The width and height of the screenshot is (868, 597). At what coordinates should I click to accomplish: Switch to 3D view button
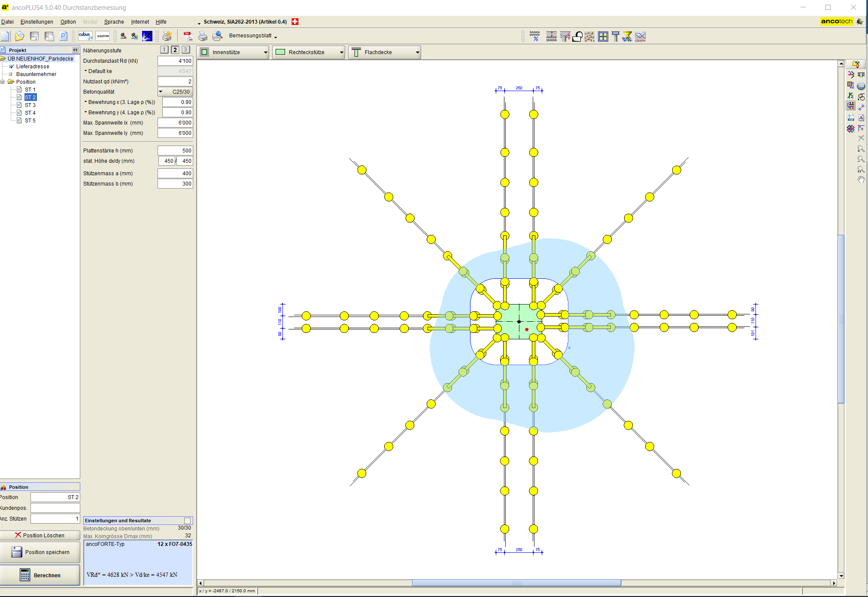point(861,86)
